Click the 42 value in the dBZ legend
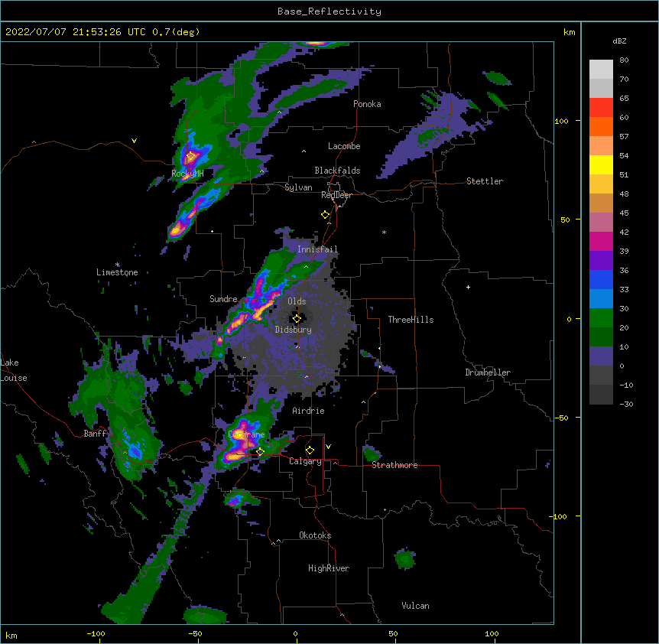This screenshot has width=659, height=644. click(624, 232)
